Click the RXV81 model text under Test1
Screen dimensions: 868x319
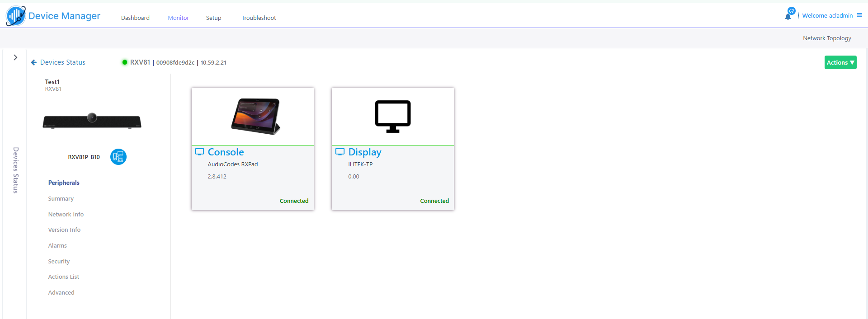53,89
